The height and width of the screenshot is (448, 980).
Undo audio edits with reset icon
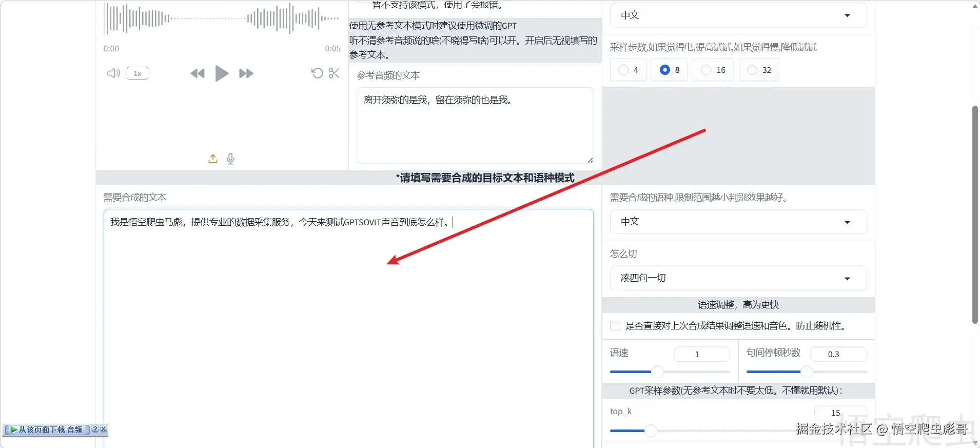pyautogui.click(x=317, y=73)
